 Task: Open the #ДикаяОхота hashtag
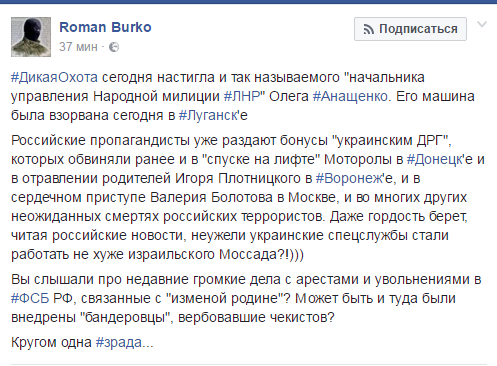click(x=54, y=77)
